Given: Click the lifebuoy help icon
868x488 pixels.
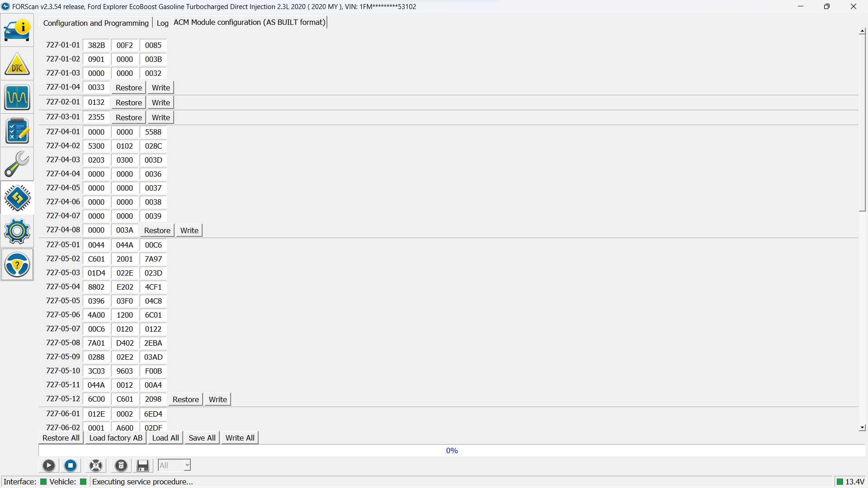Looking at the screenshot, I should (x=96, y=465).
